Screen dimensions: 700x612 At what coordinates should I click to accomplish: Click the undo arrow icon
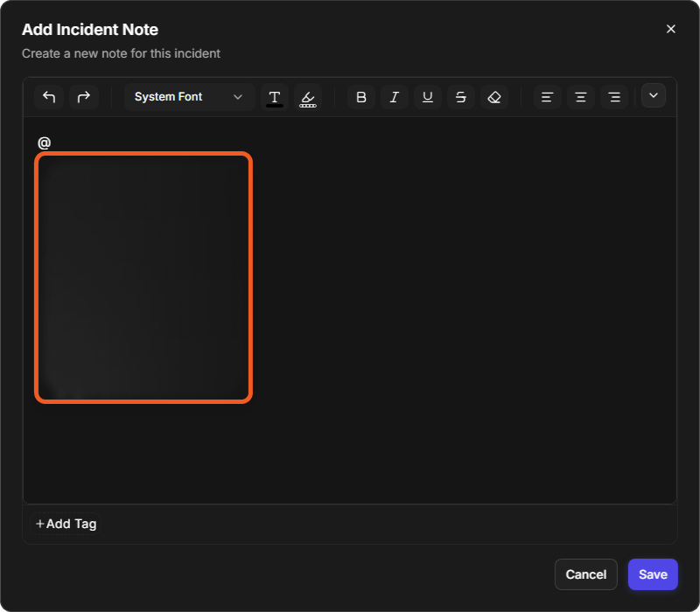coord(49,97)
